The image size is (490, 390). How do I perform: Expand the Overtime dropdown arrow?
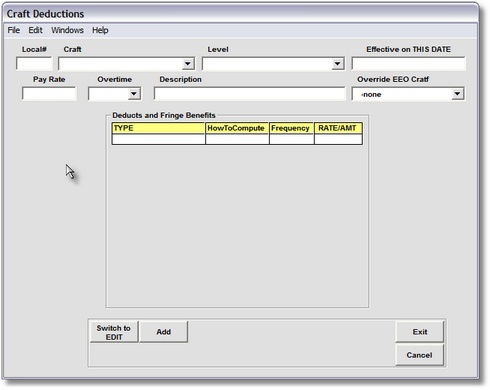[x=134, y=94]
